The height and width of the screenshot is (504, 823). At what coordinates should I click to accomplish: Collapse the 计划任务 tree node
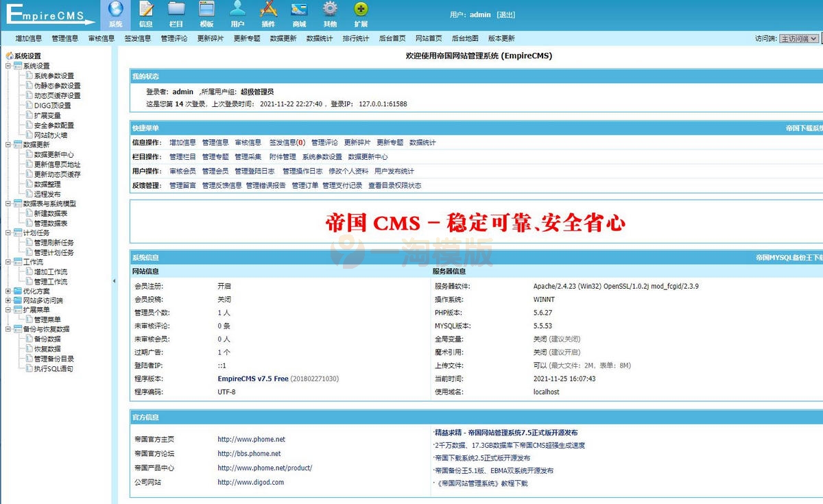pos(8,232)
